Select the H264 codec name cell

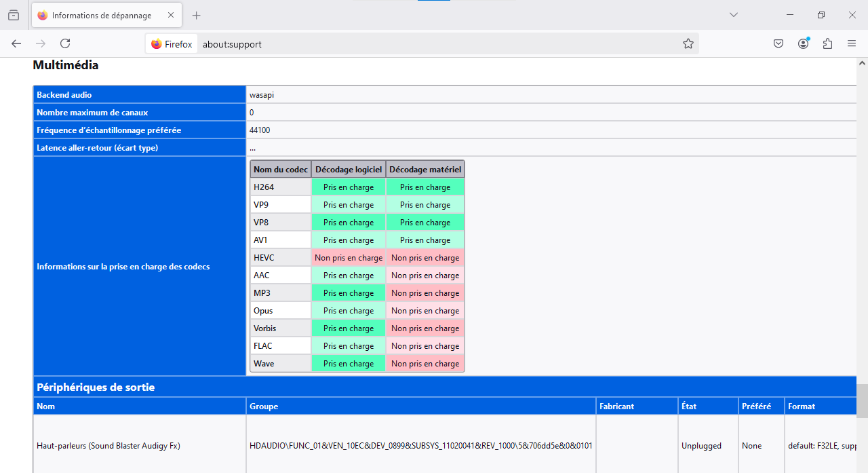tap(281, 187)
